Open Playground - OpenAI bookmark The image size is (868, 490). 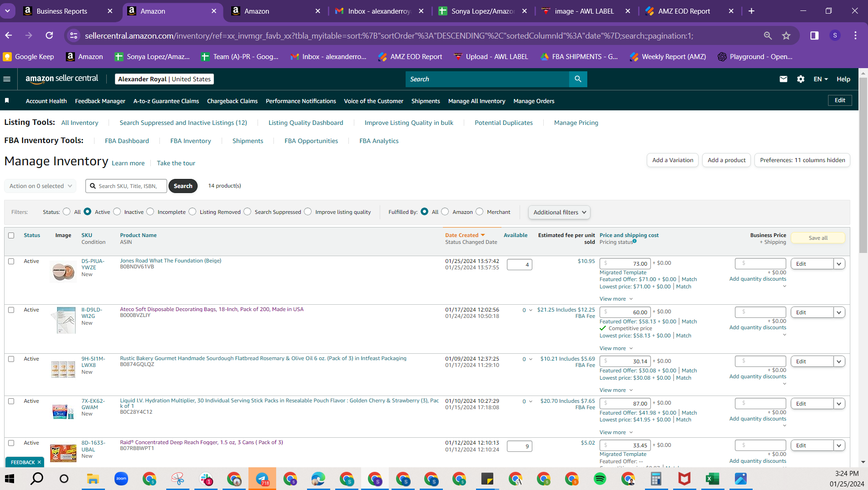pyautogui.click(x=755, y=57)
